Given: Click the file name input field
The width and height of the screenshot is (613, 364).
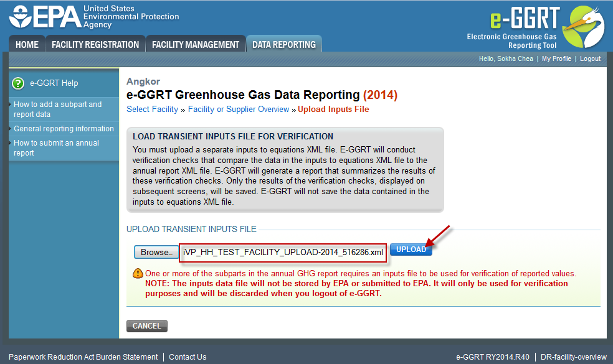Looking at the screenshot, I should tap(283, 253).
